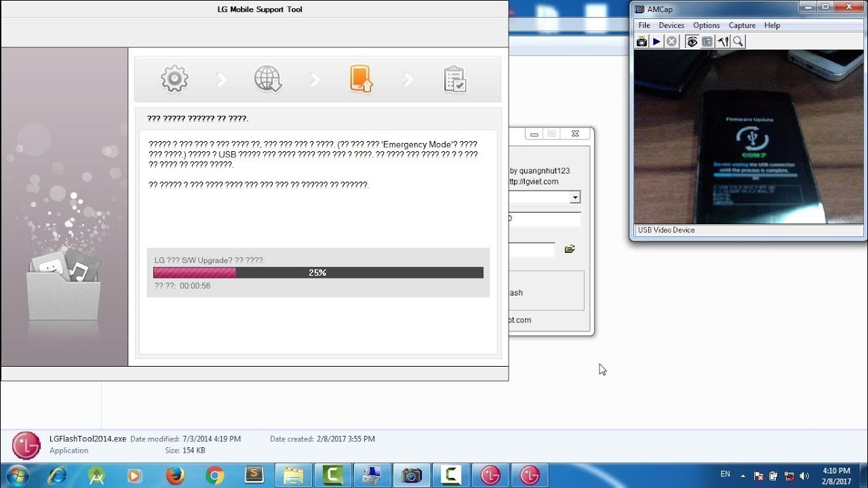The width and height of the screenshot is (868, 488).
Task: Open AMCap Help menu
Action: 772,25
